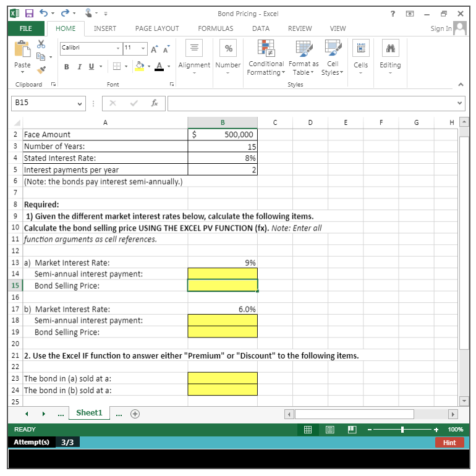Viewport: 476px width, 476px height.
Task: Zoom out with the minus button
Action: (370, 430)
